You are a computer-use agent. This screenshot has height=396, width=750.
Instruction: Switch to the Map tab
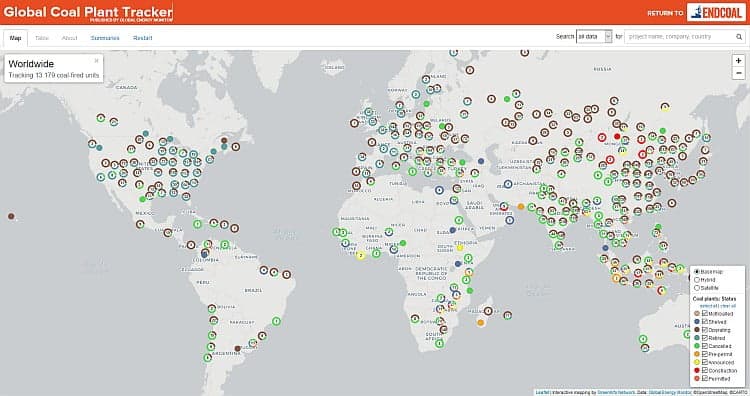(15, 38)
